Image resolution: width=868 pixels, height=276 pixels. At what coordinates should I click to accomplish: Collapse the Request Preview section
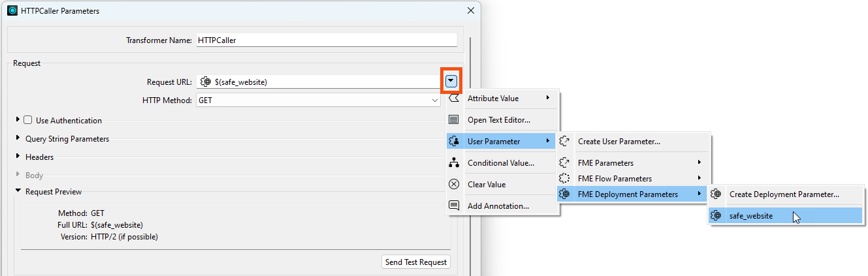18,191
